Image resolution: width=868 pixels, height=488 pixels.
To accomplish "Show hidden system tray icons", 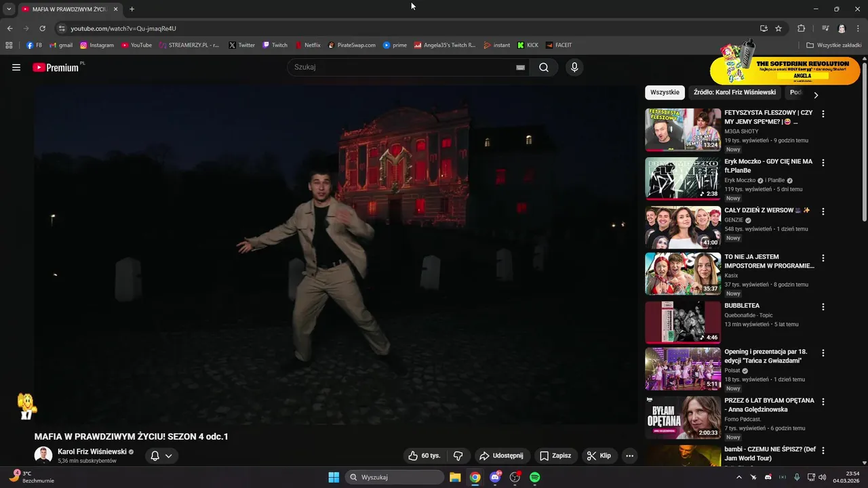I will click(x=739, y=477).
